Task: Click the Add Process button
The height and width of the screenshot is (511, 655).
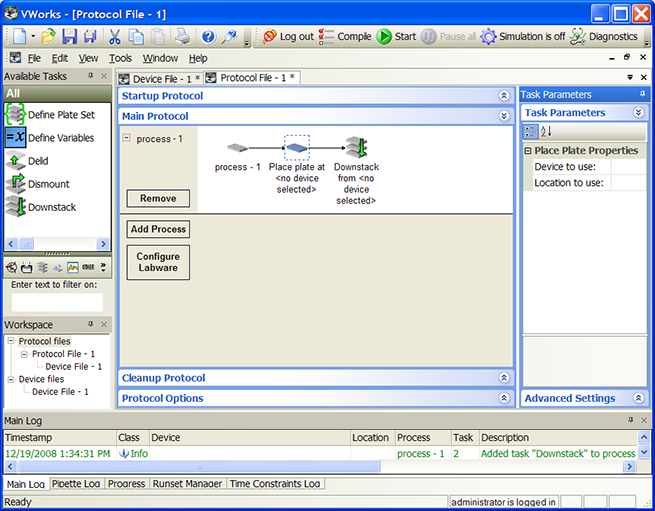Action: (x=158, y=229)
